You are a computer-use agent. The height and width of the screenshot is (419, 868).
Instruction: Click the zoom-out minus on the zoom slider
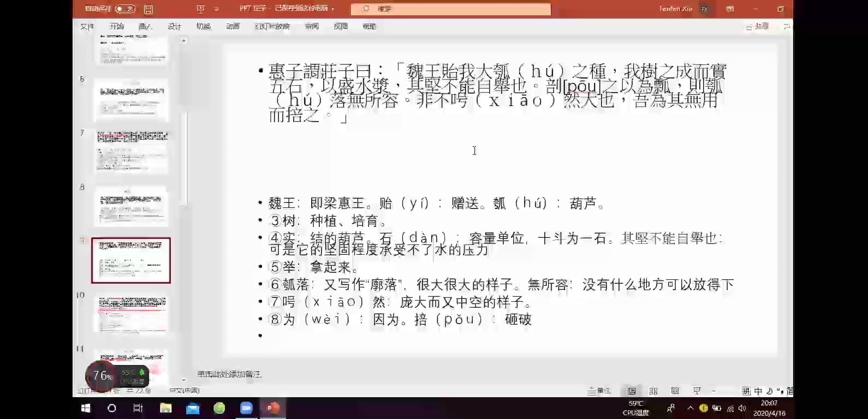(714, 391)
